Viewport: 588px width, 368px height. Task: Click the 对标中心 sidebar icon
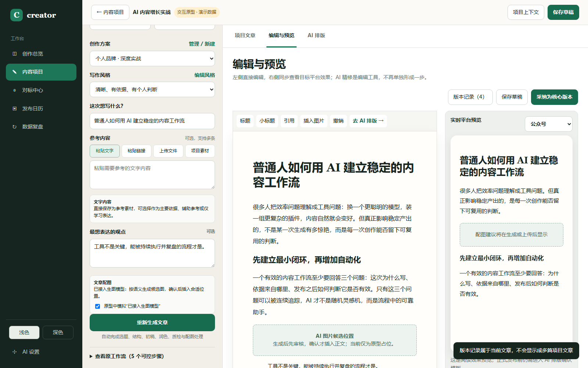pos(15,90)
